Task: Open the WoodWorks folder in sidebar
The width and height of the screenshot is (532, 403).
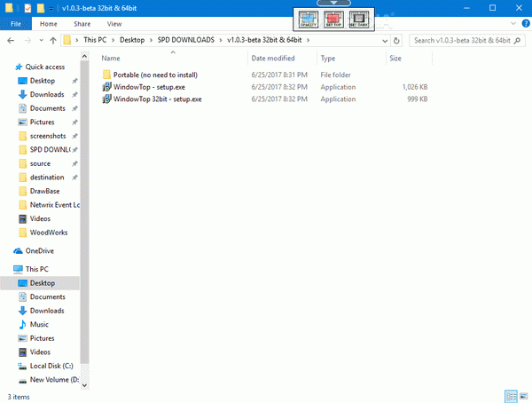Action: [x=49, y=233]
